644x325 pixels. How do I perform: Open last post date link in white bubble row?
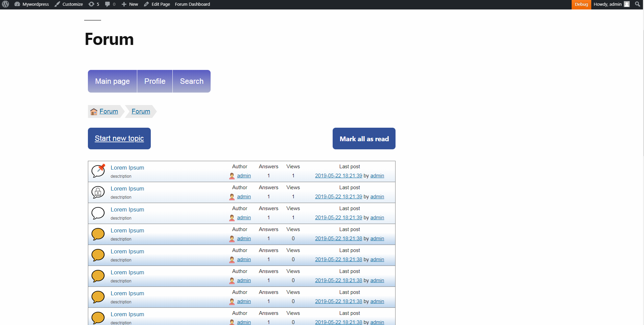tap(338, 218)
